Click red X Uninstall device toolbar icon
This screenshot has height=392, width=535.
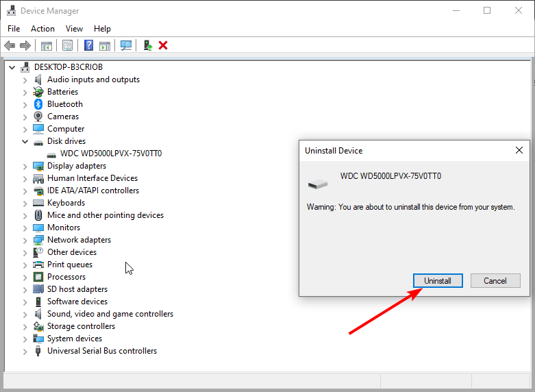[x=163, y=45]
